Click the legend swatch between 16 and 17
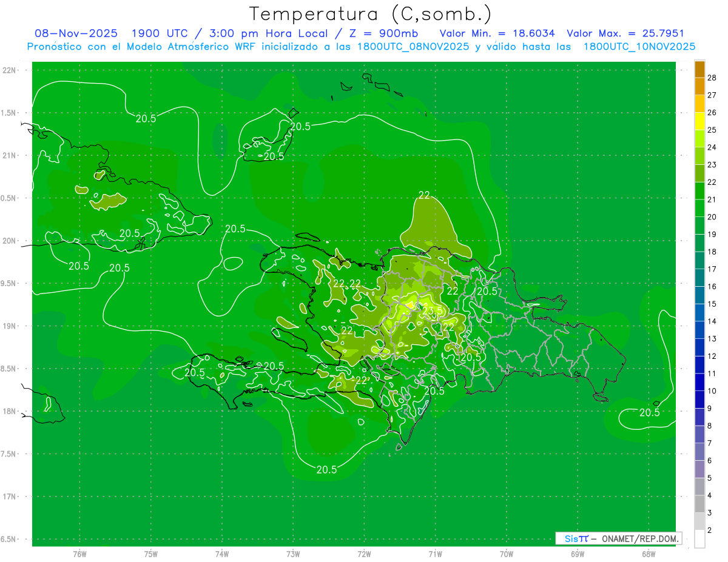 [699, 278]
